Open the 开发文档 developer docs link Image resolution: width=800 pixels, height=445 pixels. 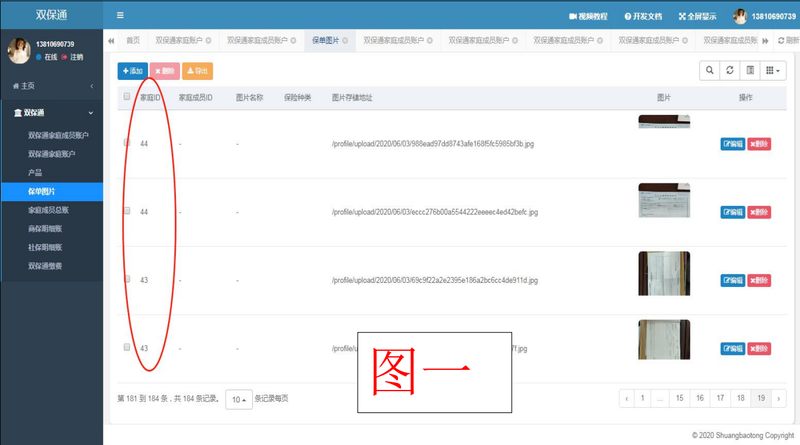[x=643, y=16]
